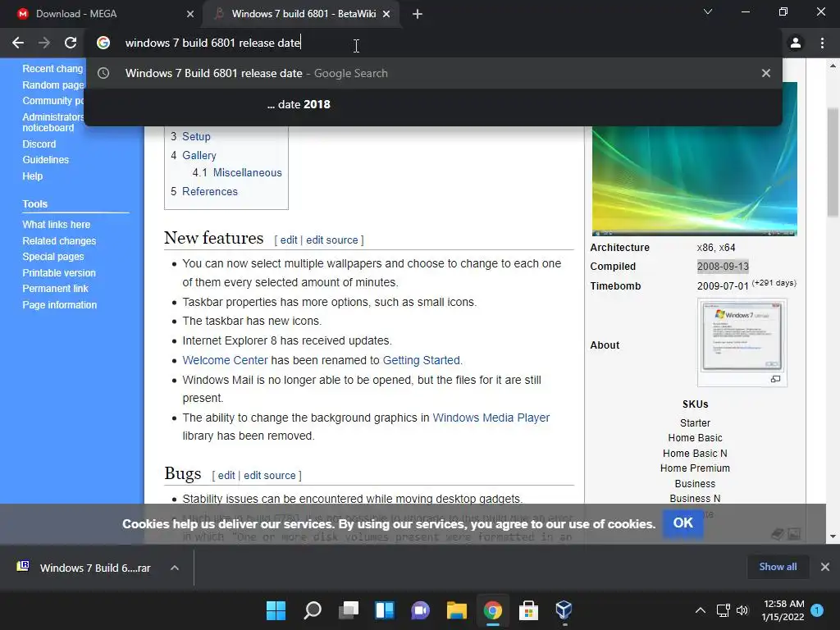This screenshot has width=840, height=630.
Task: Close the Download - MEGA tab
Action: click(x=190, y=14)
